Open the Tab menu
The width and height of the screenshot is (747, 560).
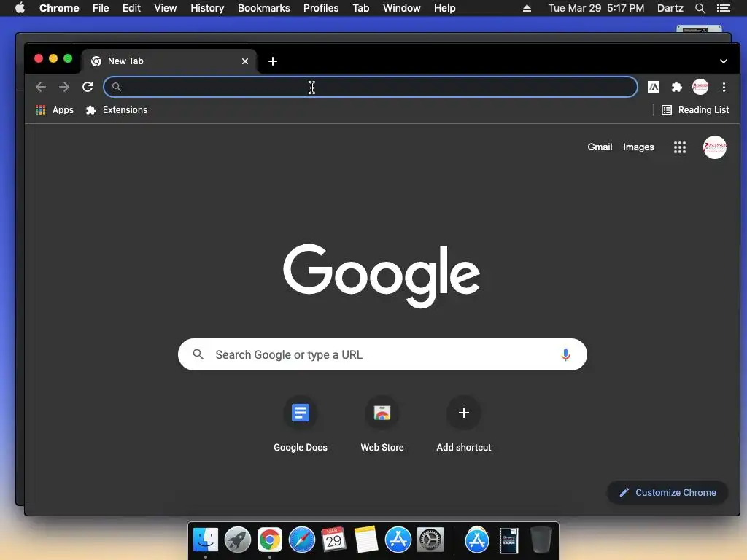(x=360, y=8)
